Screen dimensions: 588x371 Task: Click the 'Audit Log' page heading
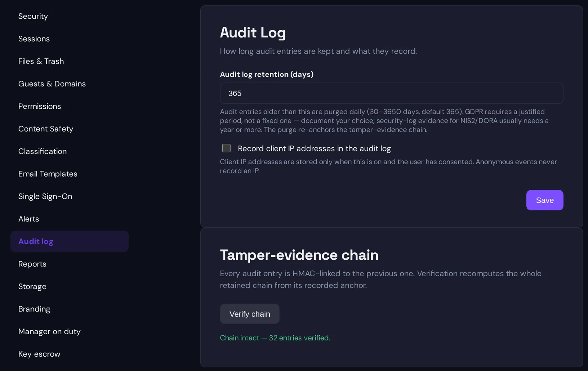[x=253, y=33]
